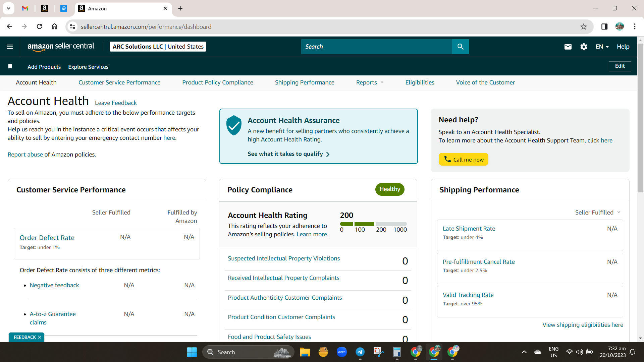Click Explore Services in the top bar

tap(88, 67)
